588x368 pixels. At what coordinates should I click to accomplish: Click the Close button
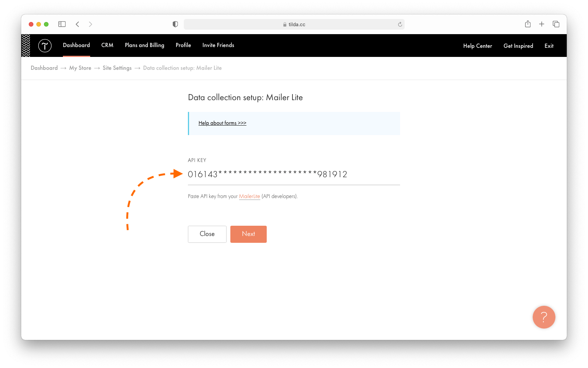(207, 234)
